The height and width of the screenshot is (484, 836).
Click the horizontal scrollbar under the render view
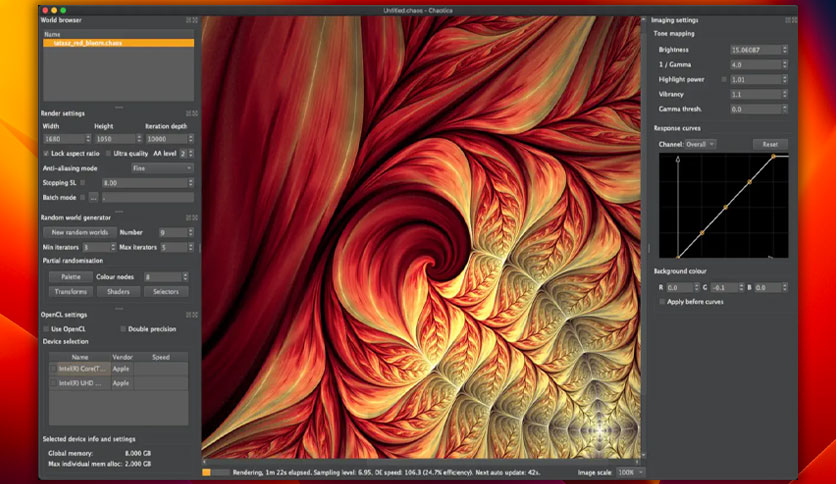(421, 462)
